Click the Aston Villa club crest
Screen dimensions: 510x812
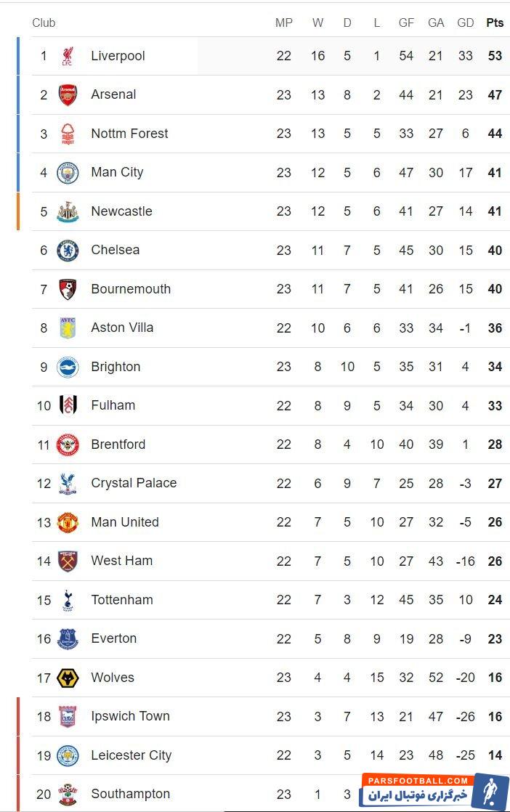pos(68,328)
